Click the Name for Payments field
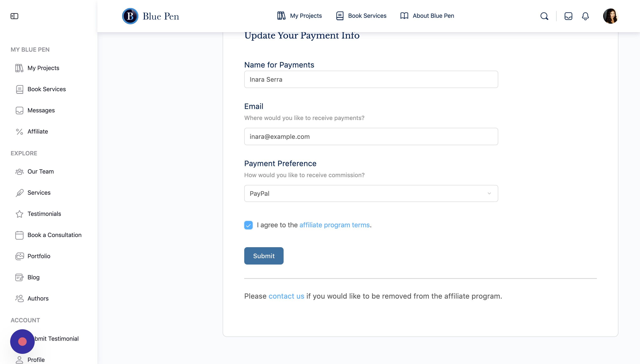The height and width of the screenshot is (364, 640). click(371, 80)
